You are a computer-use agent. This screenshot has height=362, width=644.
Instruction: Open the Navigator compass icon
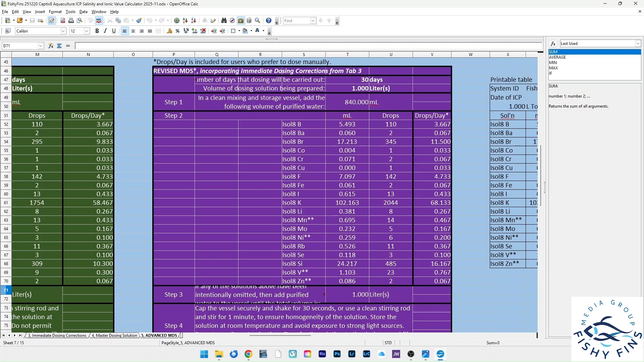pos(232,20)
